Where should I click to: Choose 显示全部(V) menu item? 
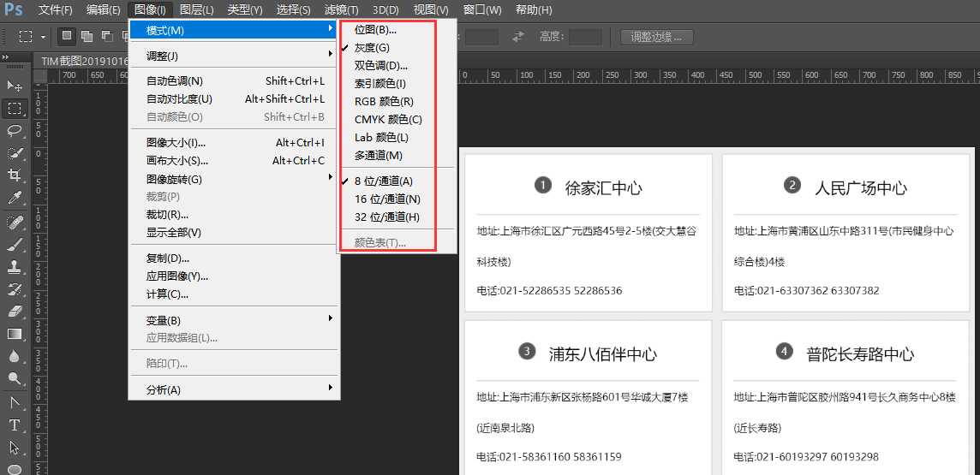[x=234, y=233]
